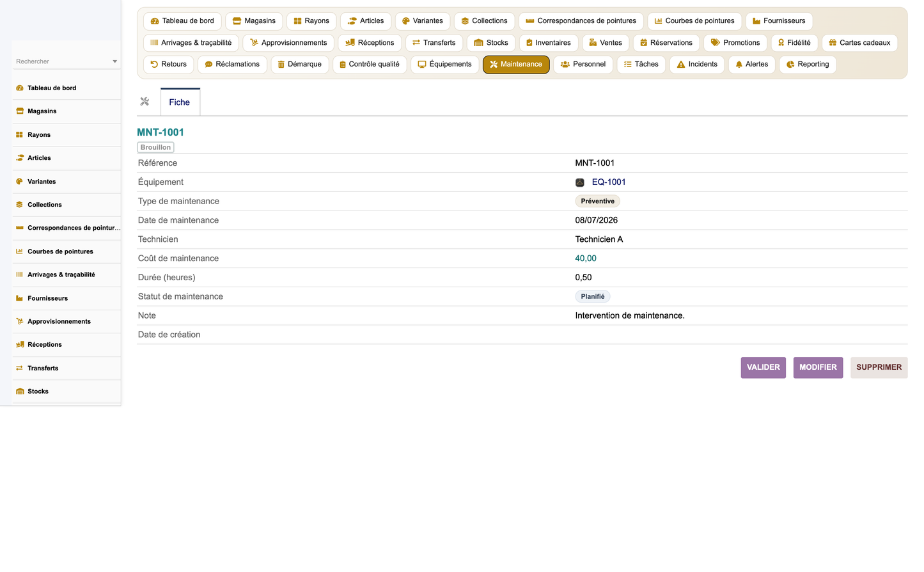
Task: Click the tools icon beside Fiche tab
Action: (x=145, y=102)
